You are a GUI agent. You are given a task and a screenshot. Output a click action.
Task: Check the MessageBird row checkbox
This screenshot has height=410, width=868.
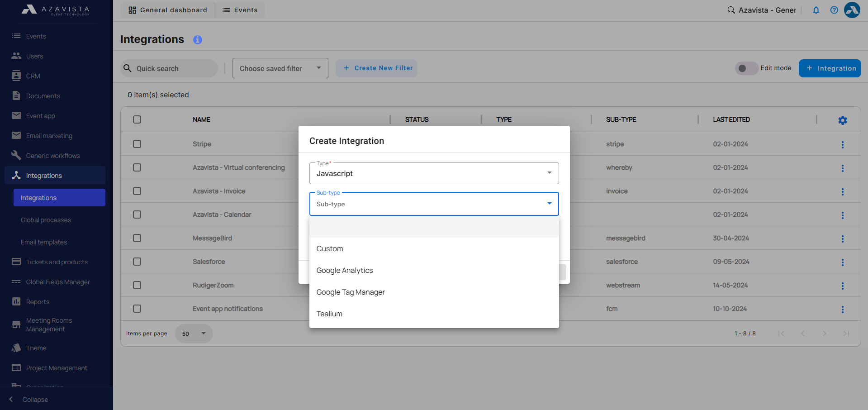[x=137, y=238]
